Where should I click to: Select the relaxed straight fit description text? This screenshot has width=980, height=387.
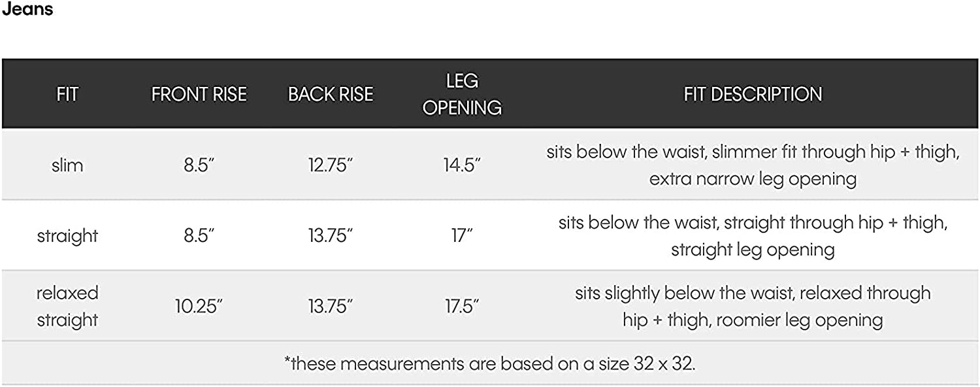pyautogui.click(x=753, y=306)
